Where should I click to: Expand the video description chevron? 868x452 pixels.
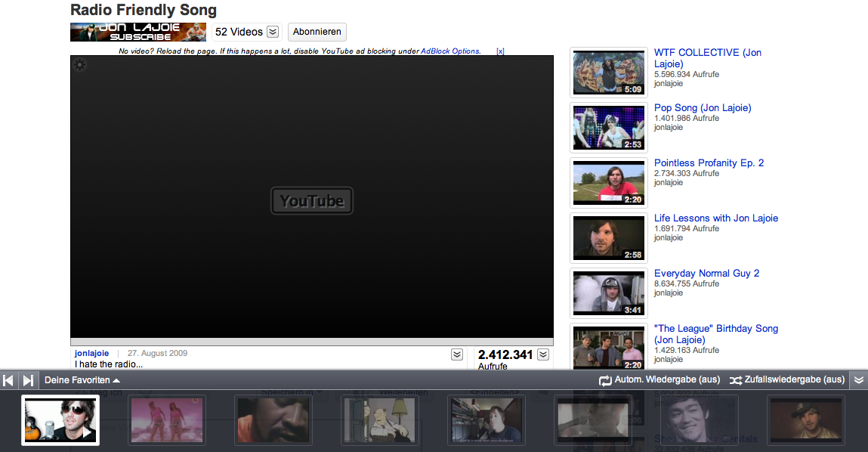[x=457, y=354]
